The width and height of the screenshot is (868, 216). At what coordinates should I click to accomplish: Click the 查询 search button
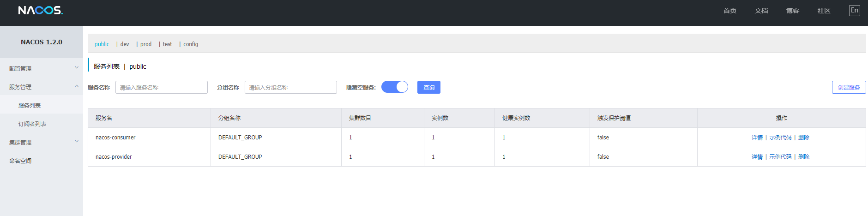429,87
